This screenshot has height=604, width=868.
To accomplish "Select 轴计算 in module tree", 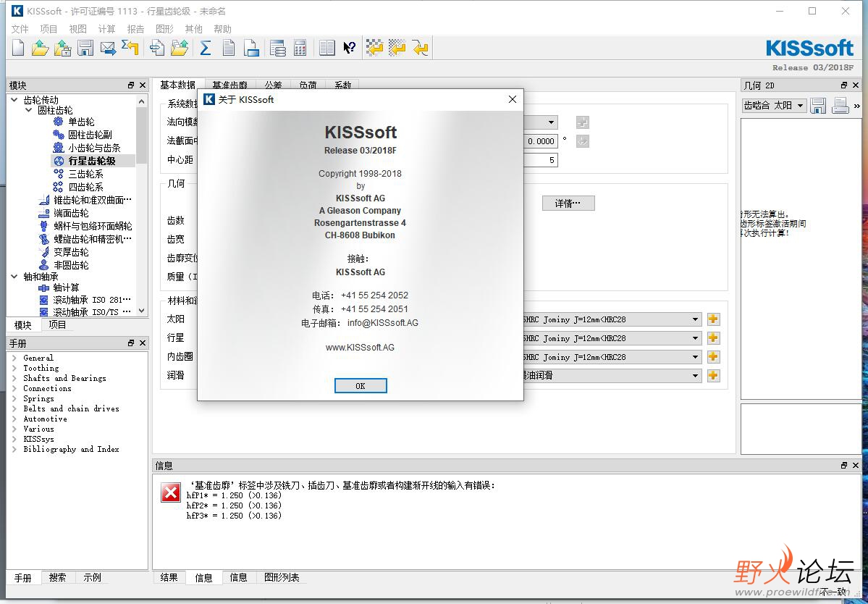I will [x=67, y=288].
